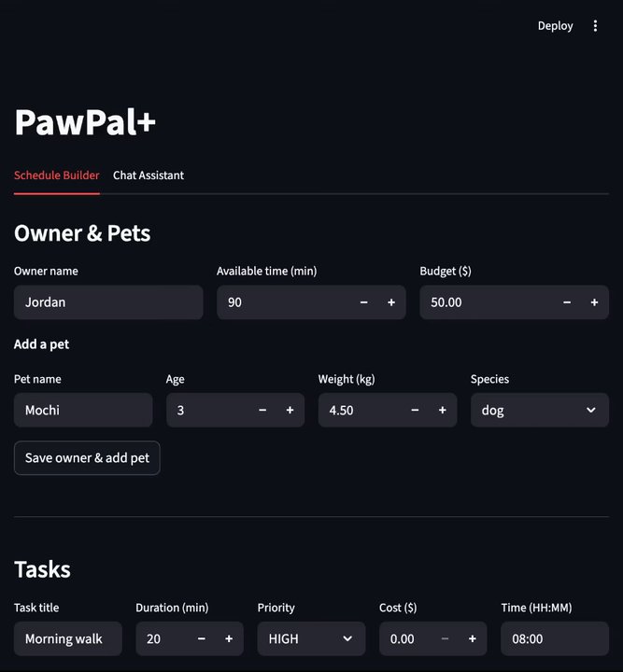Switch to Chat Assistant tab
The width and height of the screenshot is (623, 672).
tap(149, 175)
